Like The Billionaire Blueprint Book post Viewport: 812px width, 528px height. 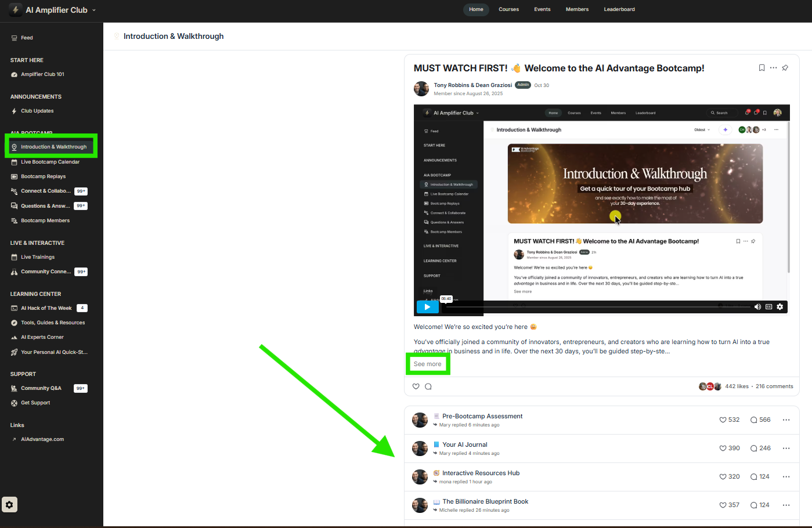point(730,505)
